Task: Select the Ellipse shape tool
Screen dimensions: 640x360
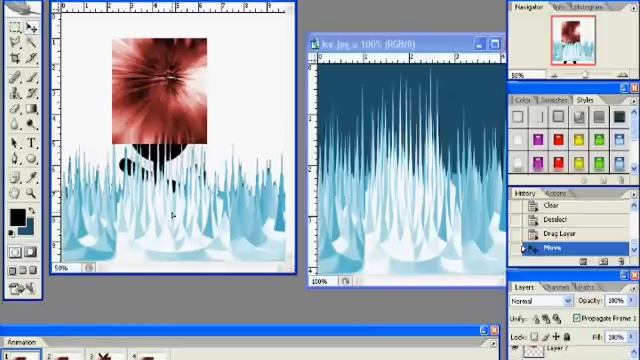Action: 31,158
